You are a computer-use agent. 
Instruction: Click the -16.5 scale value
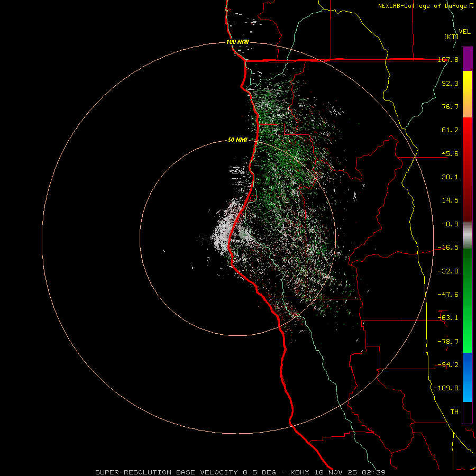click(448, 248)
